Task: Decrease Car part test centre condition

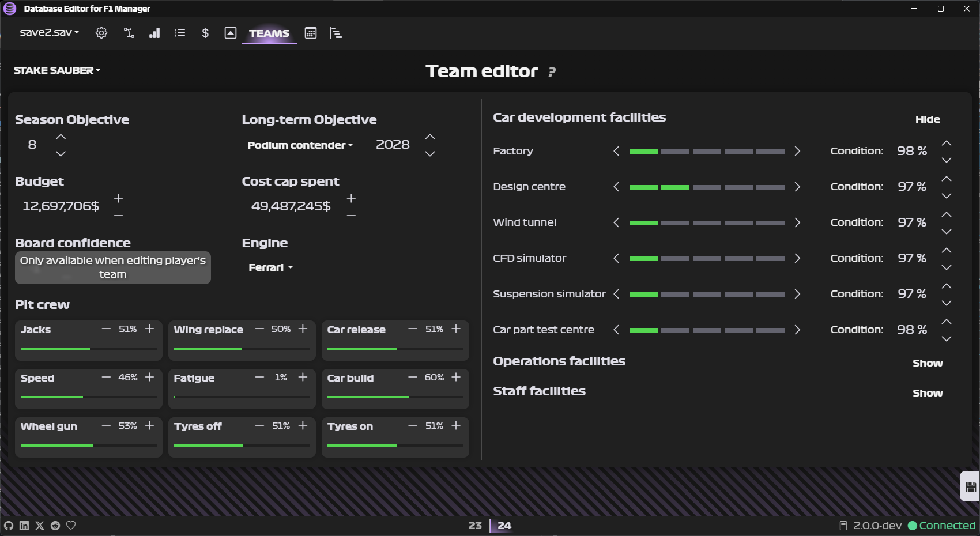Action: pos(947,339)
